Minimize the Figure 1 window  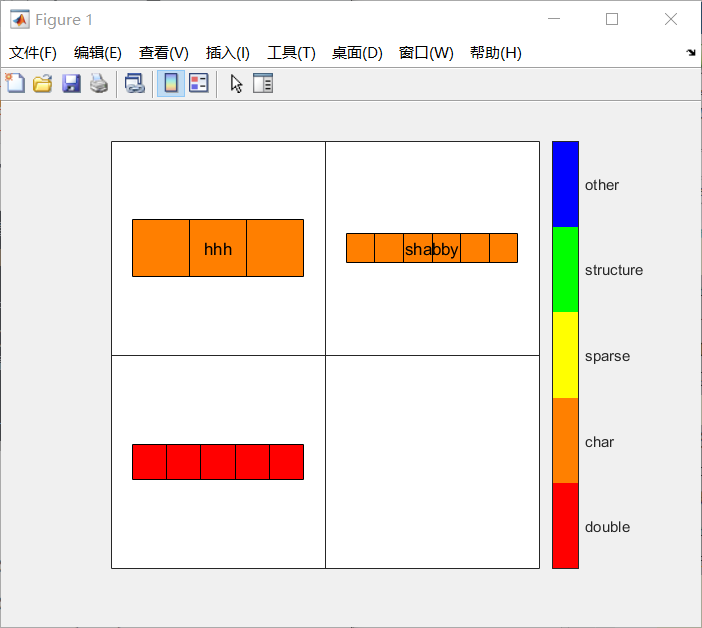[x=554, y=19]
